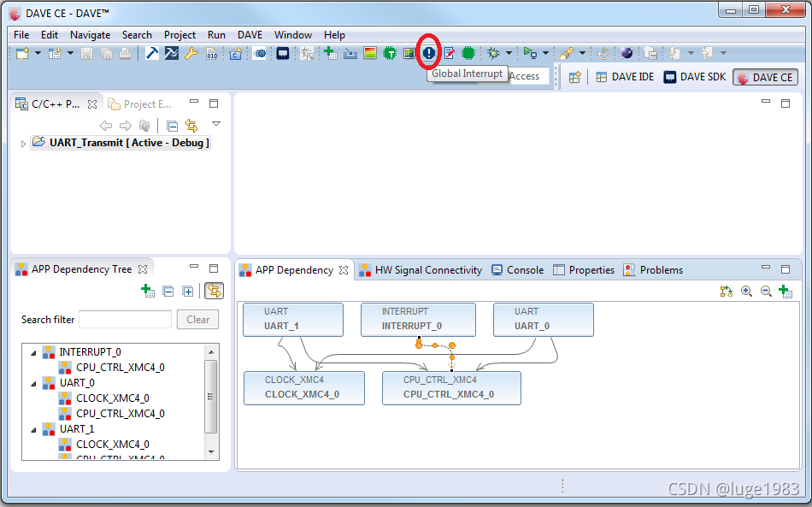Click the binary 010 file icon
This screenshot has width=812, height=507.
(x=212, y=53)
